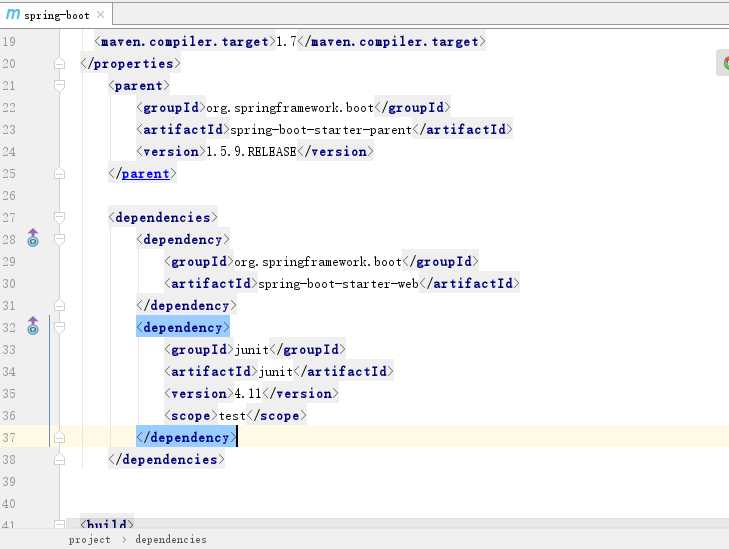This screenshot has width=729, height=549.
Task: Toggle fold marker at line 38 closing dependencies
Action: click(x=60, y=460)
